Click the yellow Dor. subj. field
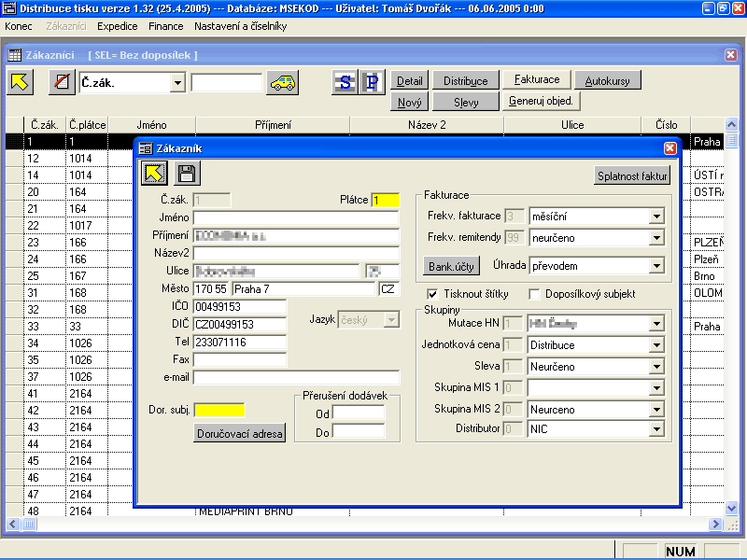The width and height of the screenshot is (747, 560). [218, 410]
